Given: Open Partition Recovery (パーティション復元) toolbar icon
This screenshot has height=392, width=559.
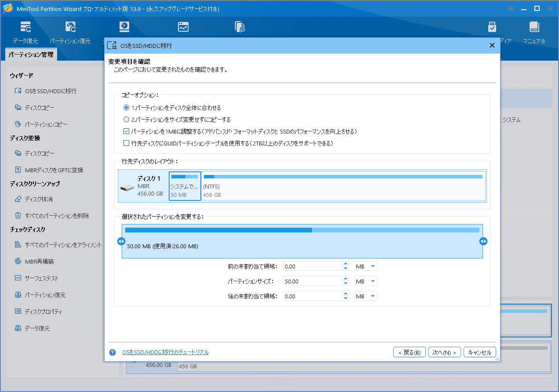Looking at the screenshot, I should [x=70, y=32].
